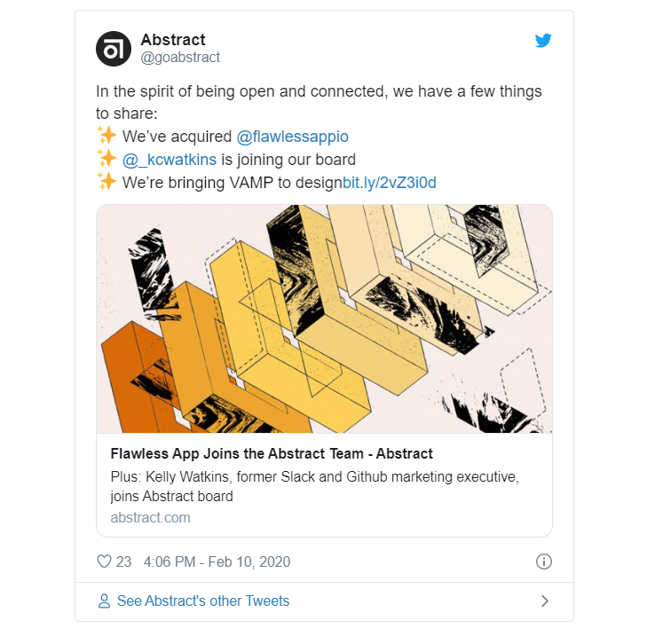The width and height of the screenshot is (655, 644).
Task: Open the @flawlessappio mention
Action: point(292,137)
